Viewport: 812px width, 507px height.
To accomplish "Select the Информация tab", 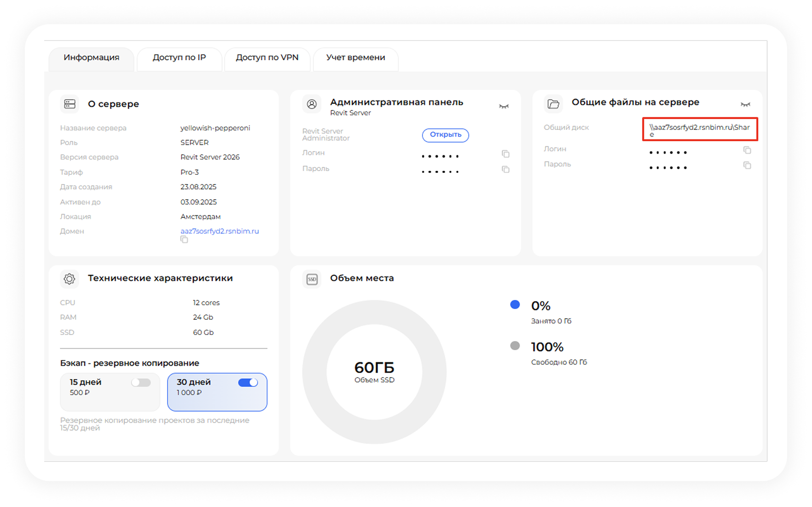I will pyautogui.click(x=91, y=58).
